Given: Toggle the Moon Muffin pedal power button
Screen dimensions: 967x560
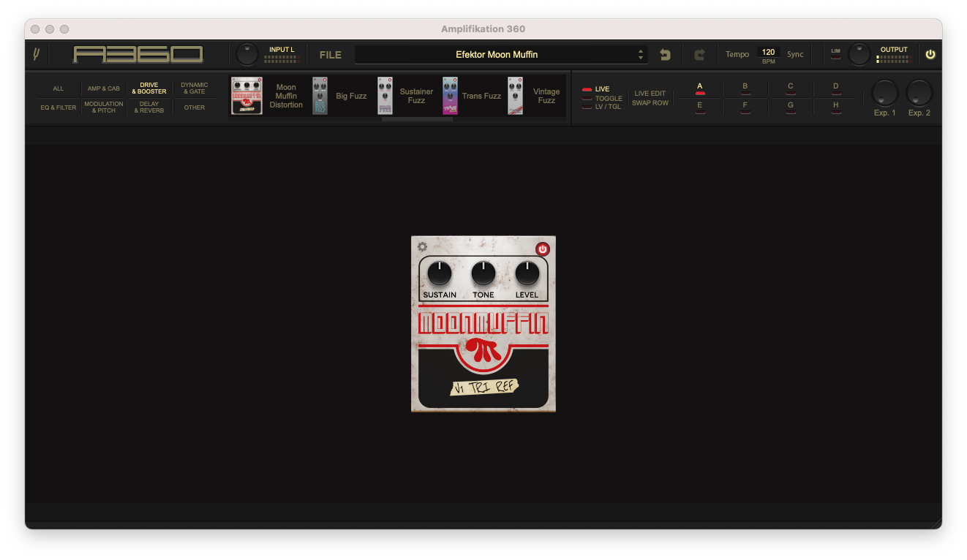Looking at the screenshot, I should click(542, 249).
